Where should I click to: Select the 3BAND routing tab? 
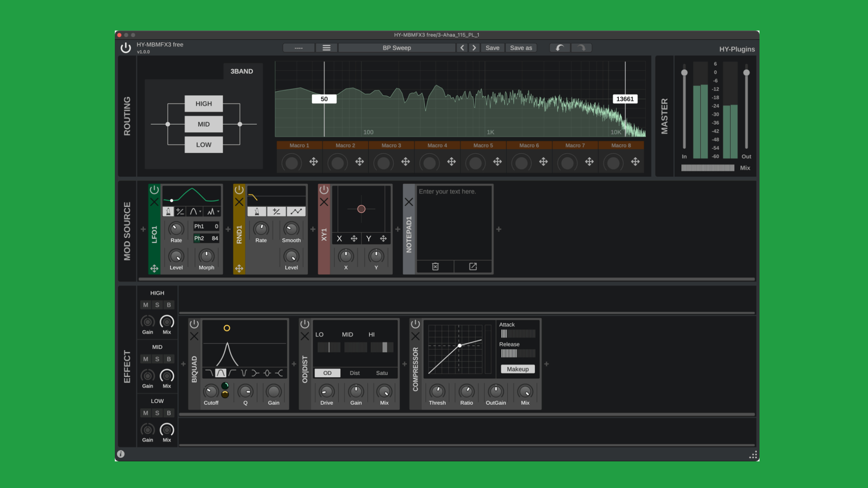[x=242, y=71]
